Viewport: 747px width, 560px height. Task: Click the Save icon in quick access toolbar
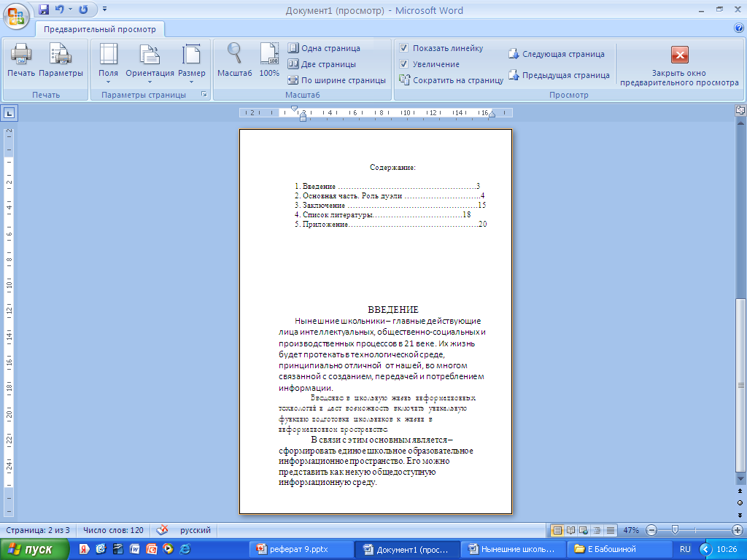[44, 10]
